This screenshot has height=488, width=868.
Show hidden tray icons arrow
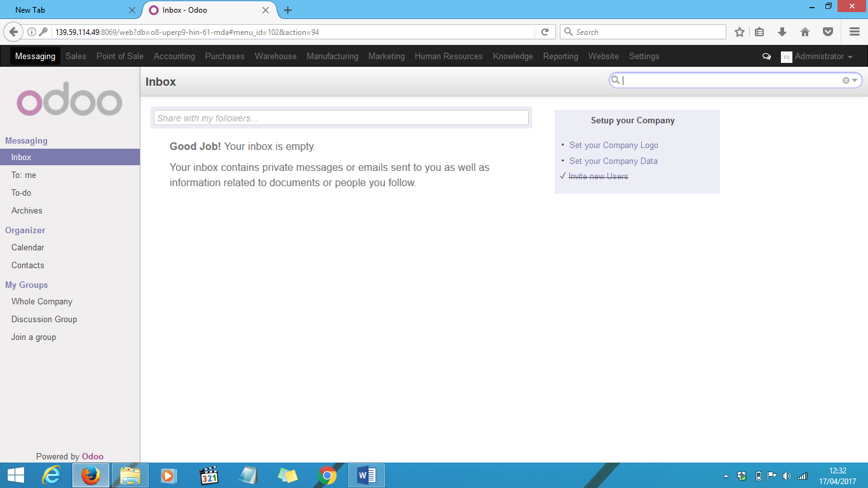pos(726,476)
